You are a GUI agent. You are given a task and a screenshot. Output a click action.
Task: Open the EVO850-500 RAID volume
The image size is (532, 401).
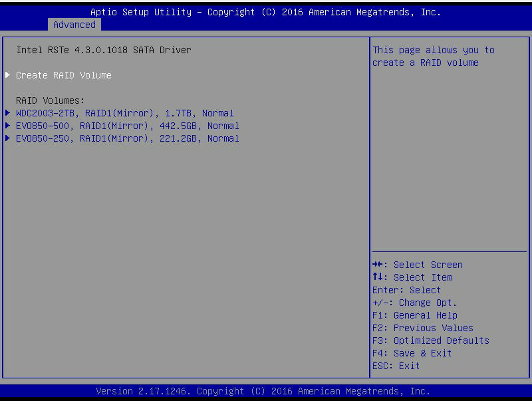tap(128, 126)
